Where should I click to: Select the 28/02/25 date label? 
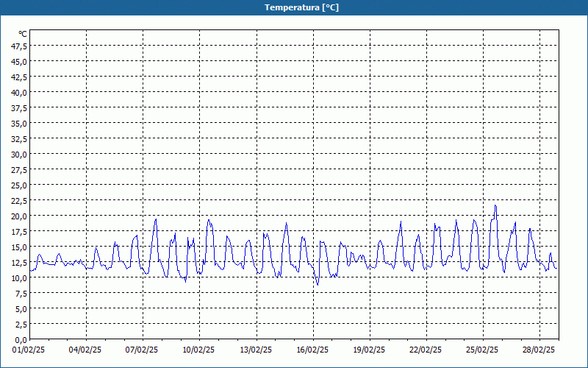coord(539,350)
